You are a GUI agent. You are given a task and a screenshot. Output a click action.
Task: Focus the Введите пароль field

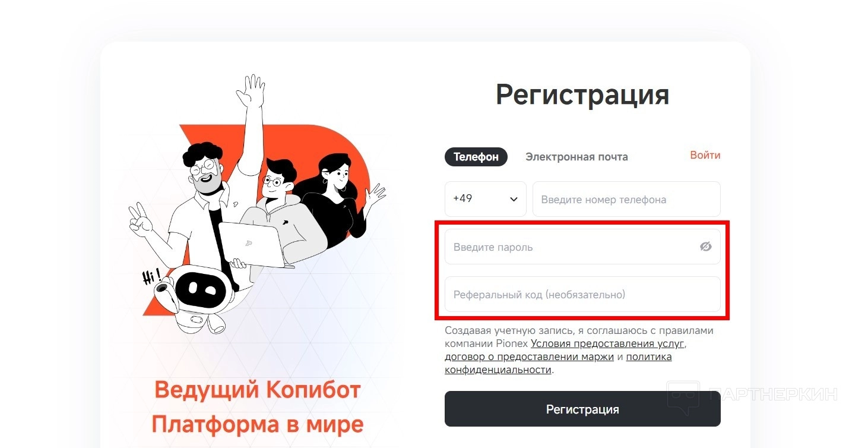pyautogui.click(x=582, y=247)
